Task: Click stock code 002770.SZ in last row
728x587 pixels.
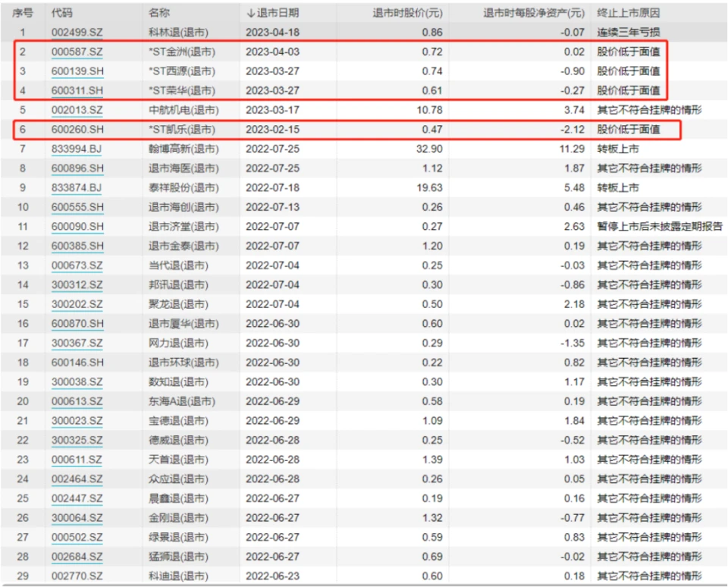Action: (x=77, y=576)
